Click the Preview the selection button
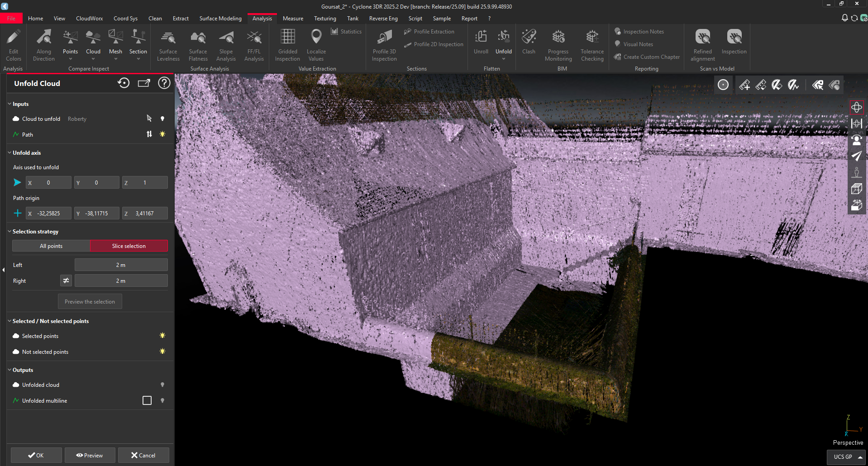868x466 pixels. pos(90,302)
